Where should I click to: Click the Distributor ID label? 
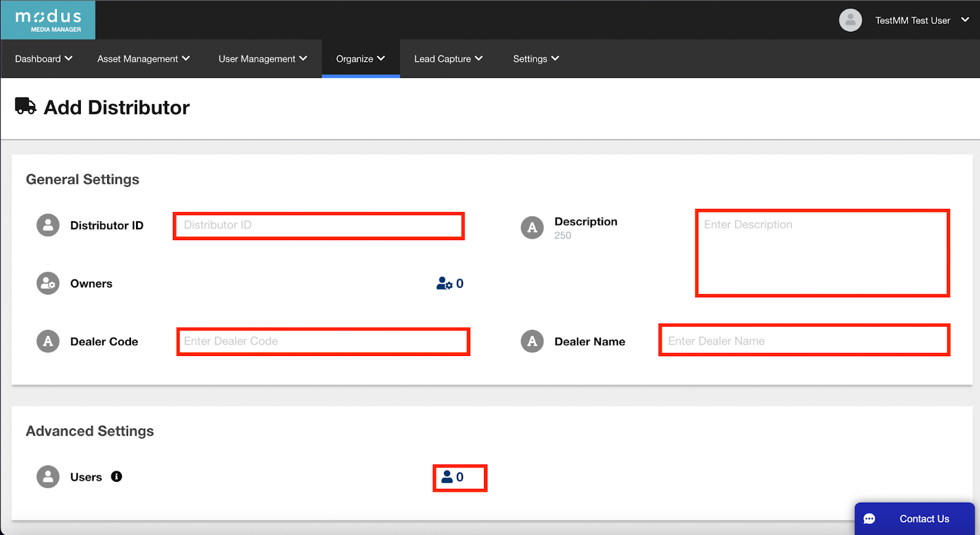coord(107,226)
